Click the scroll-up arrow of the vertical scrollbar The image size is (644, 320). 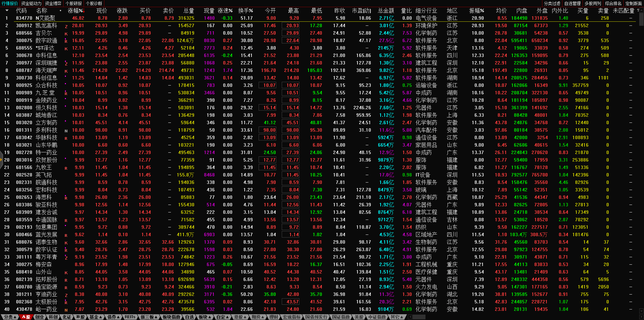pyautogui.click(x=641, y=10)
